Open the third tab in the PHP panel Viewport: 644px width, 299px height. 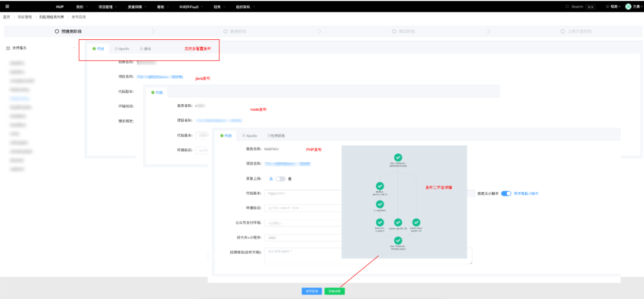pos(276,135)
